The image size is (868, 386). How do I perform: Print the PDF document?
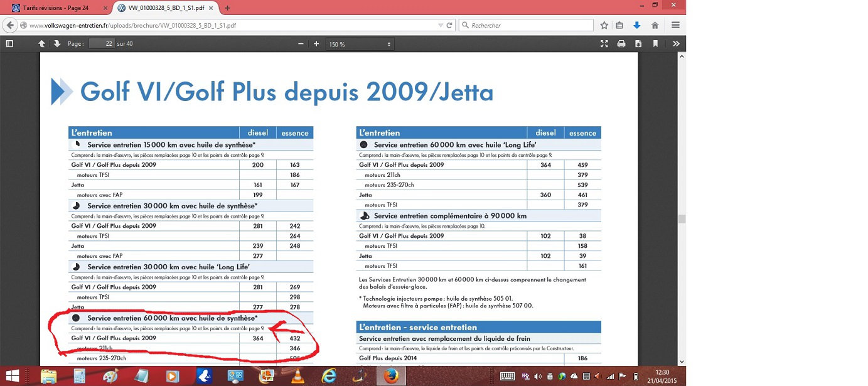[x=621, y=44]
